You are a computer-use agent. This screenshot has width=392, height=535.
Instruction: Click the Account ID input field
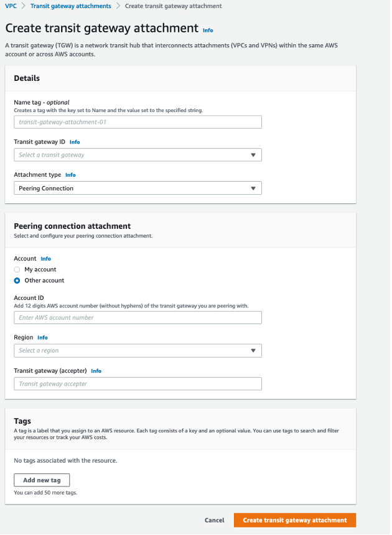[138, 317]
